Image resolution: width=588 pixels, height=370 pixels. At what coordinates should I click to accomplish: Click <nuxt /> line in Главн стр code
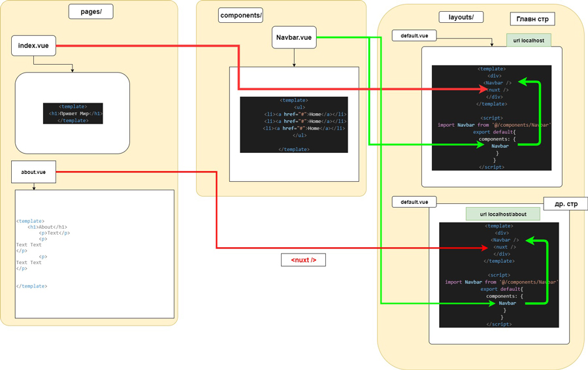pyautogui.click(x=498, y=90)
